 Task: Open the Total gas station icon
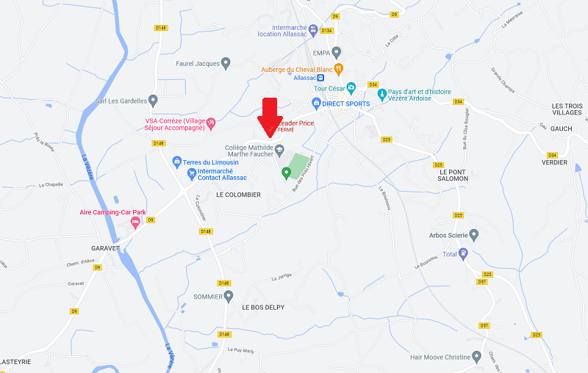point(464,254)
